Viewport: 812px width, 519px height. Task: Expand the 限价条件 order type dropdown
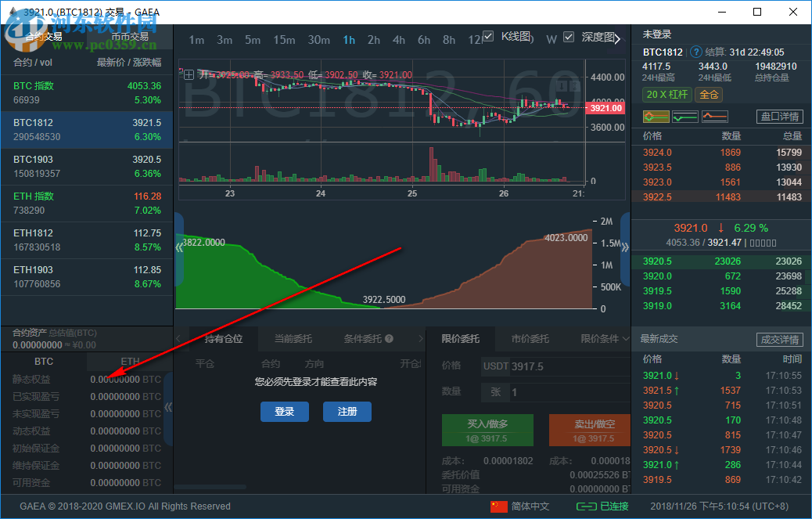point(605,339)
